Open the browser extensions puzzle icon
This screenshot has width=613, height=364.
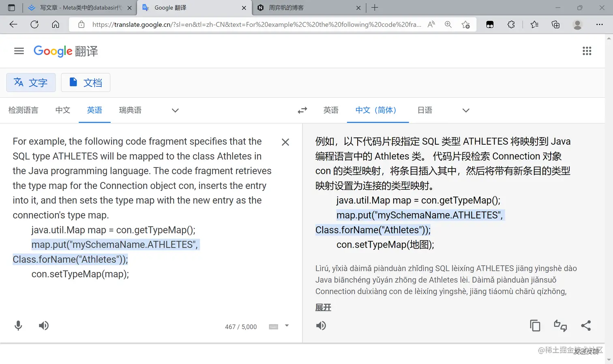511,24
